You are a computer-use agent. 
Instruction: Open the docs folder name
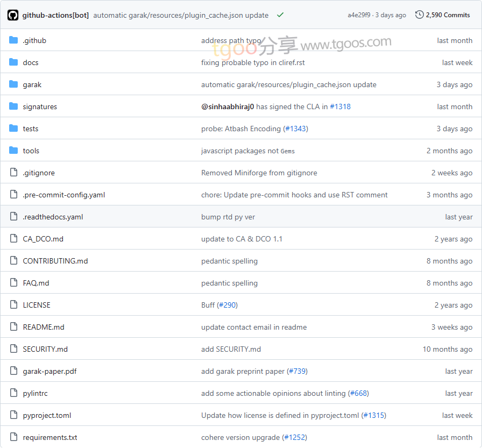coord(31,63)
